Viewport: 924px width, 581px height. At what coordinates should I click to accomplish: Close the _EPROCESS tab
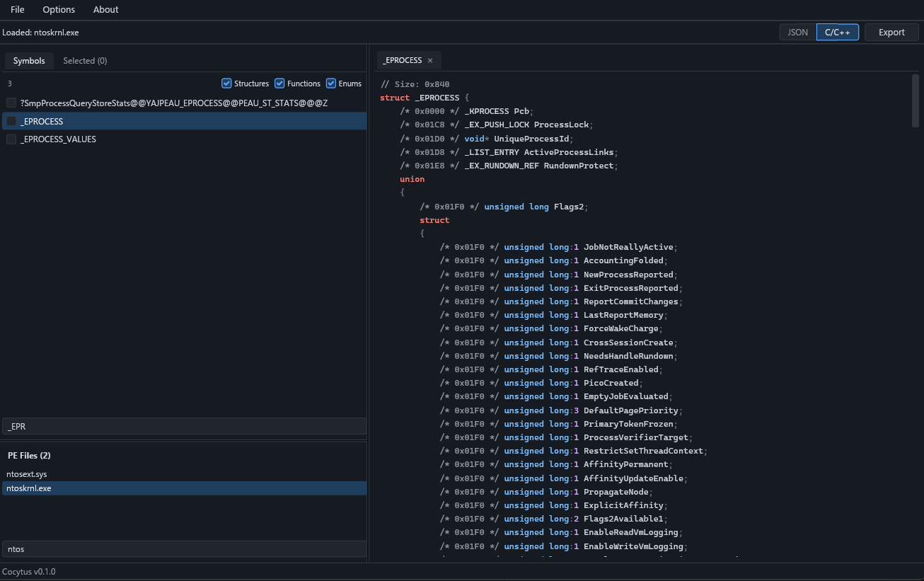pos(430,61)
